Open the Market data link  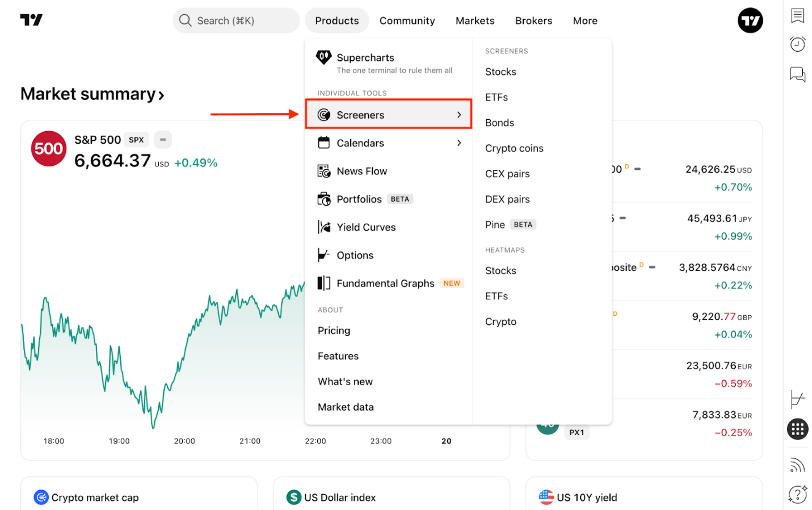point(346,407)
